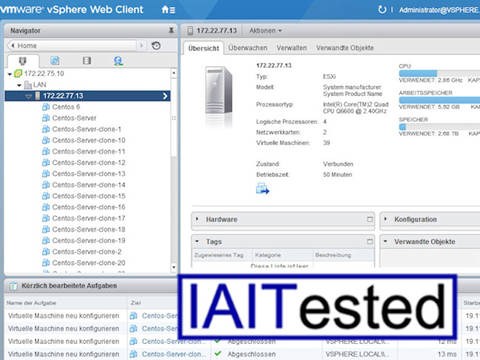480x360 pixels.
Task: Maximize the Tags panel
Action: click(370, 241)
